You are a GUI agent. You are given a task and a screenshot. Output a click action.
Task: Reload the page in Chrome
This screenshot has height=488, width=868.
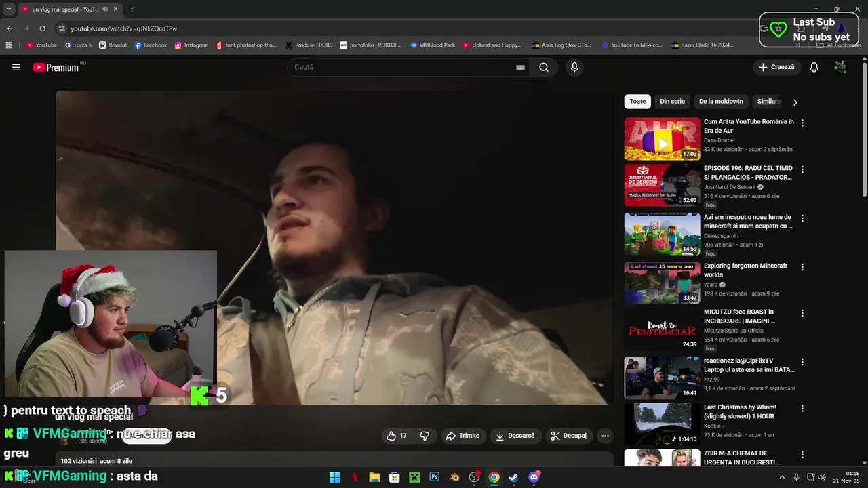click(42, 28)
